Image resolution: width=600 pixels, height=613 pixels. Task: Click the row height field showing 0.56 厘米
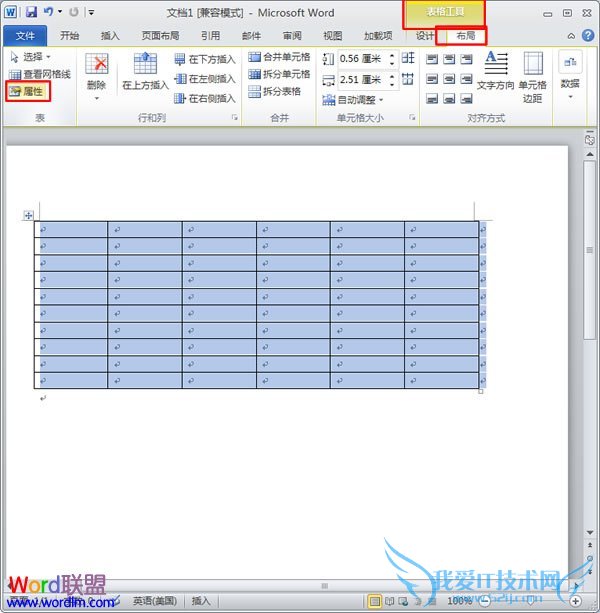click(362, 59)
